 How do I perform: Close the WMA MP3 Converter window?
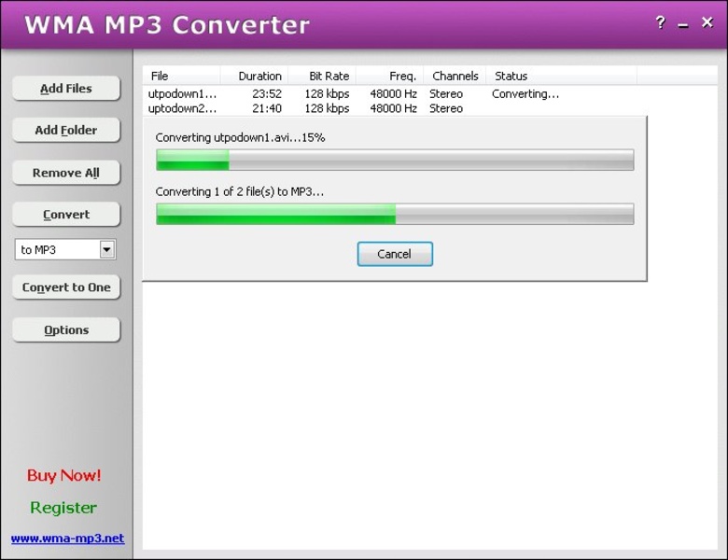click(707, 21)
